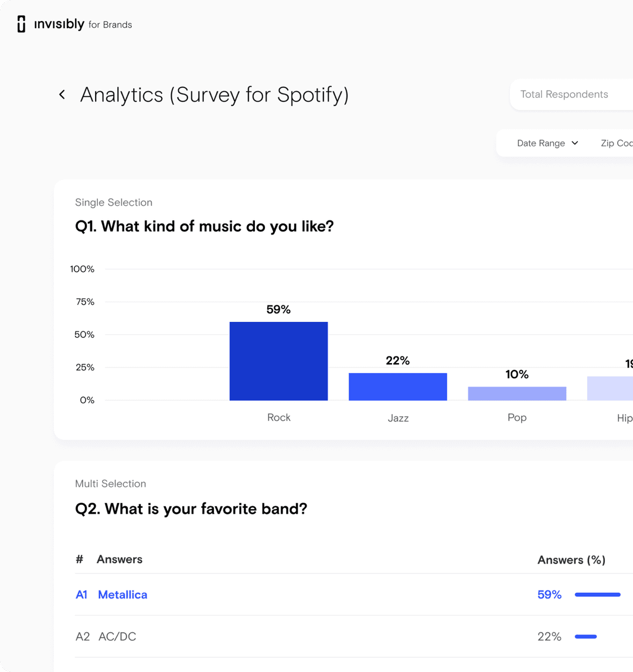Click the Q2 favorite band title
This screenshot has height=672, width=633.
tap(191, 508)
